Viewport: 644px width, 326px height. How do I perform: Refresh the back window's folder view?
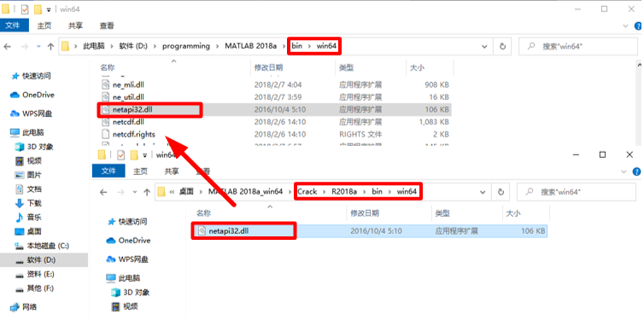point(502,46)
